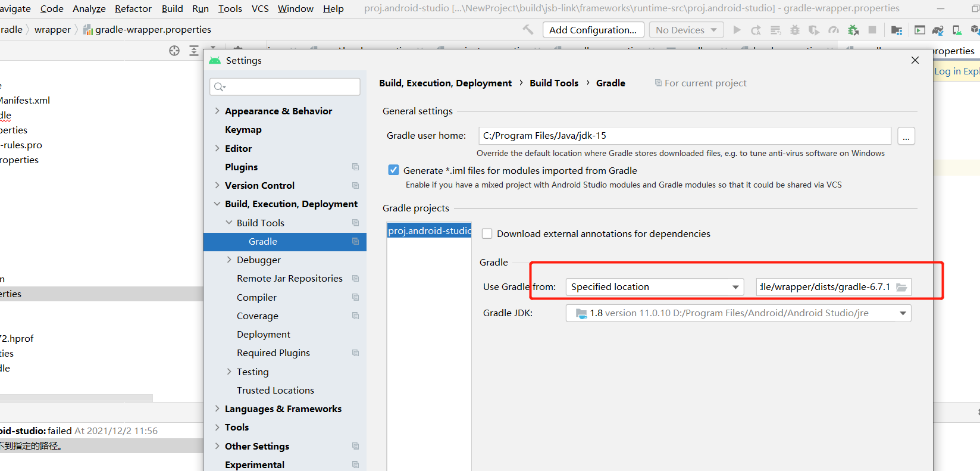
Task: Click browse button for Gradle user home
Action: pyautogui.click(x=906, y=136)
